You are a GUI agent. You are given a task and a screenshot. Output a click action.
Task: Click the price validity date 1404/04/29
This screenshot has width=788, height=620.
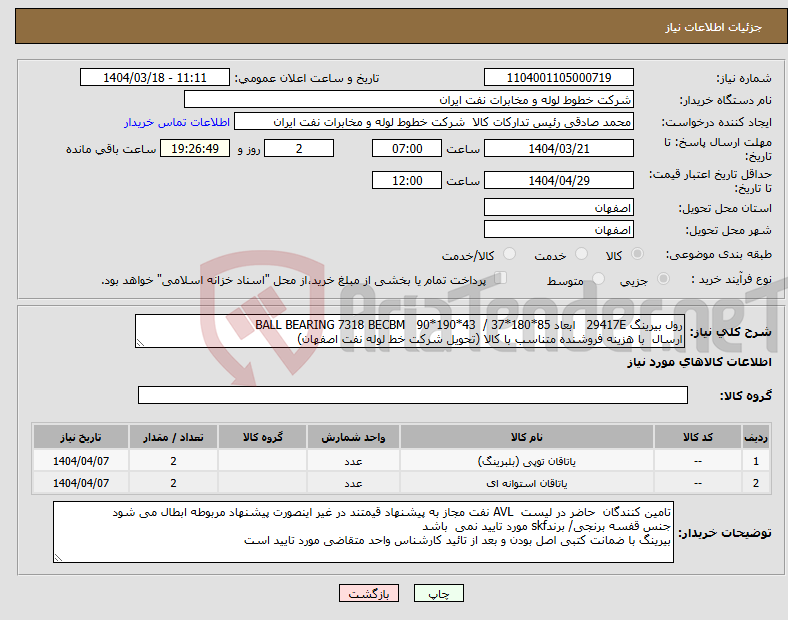[559, 180]
